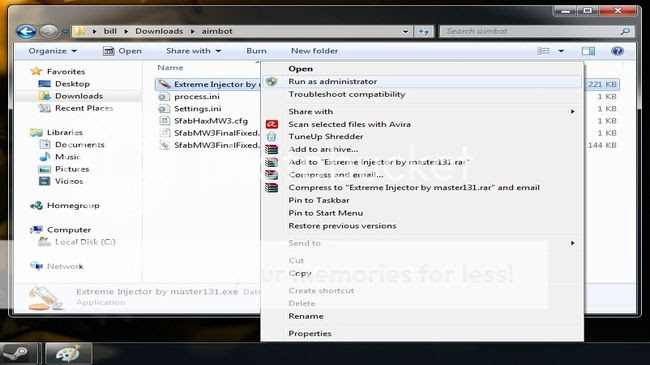Click the bill breadcrumb in the address bar

click(x=110, y=32)
